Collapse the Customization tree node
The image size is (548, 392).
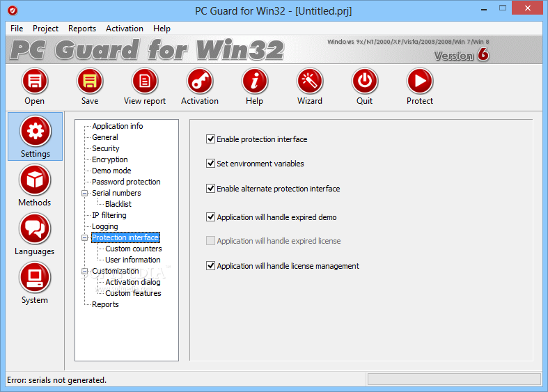point(84,271)
